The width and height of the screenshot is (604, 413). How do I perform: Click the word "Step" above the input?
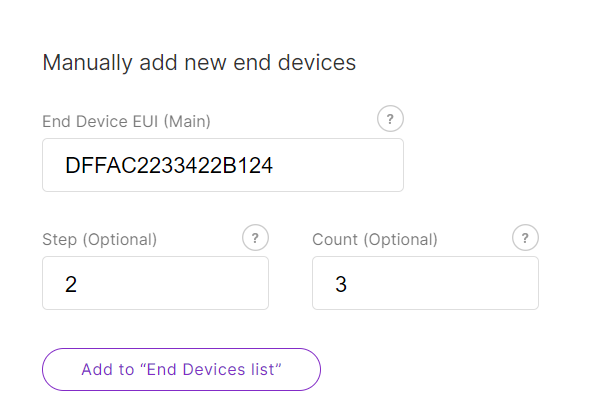pos(60,240)
